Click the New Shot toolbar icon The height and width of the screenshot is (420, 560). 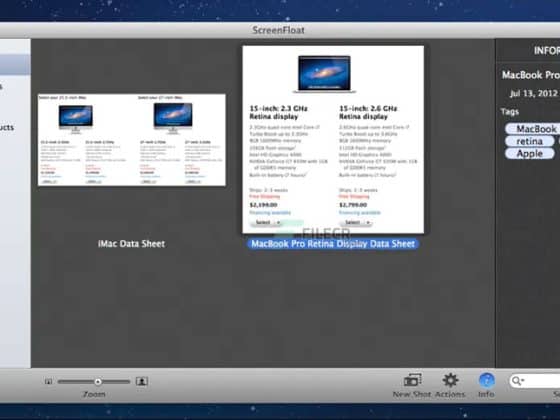click(x=412, y=380)
